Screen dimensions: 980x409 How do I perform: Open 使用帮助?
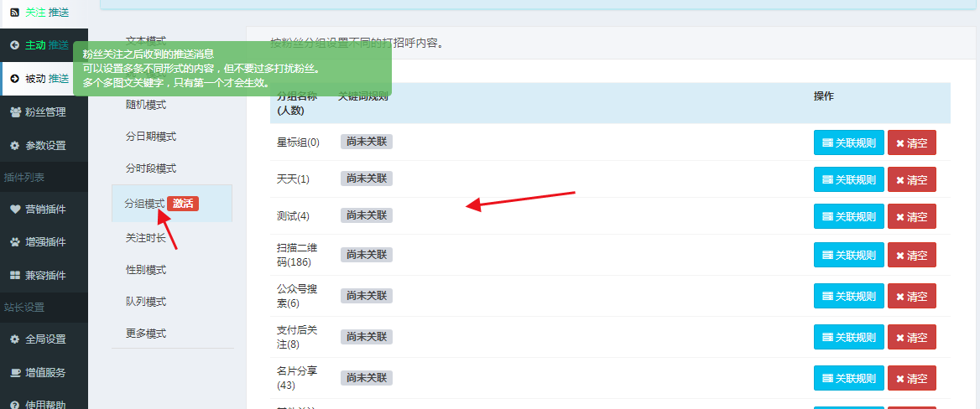click(44, 403)
